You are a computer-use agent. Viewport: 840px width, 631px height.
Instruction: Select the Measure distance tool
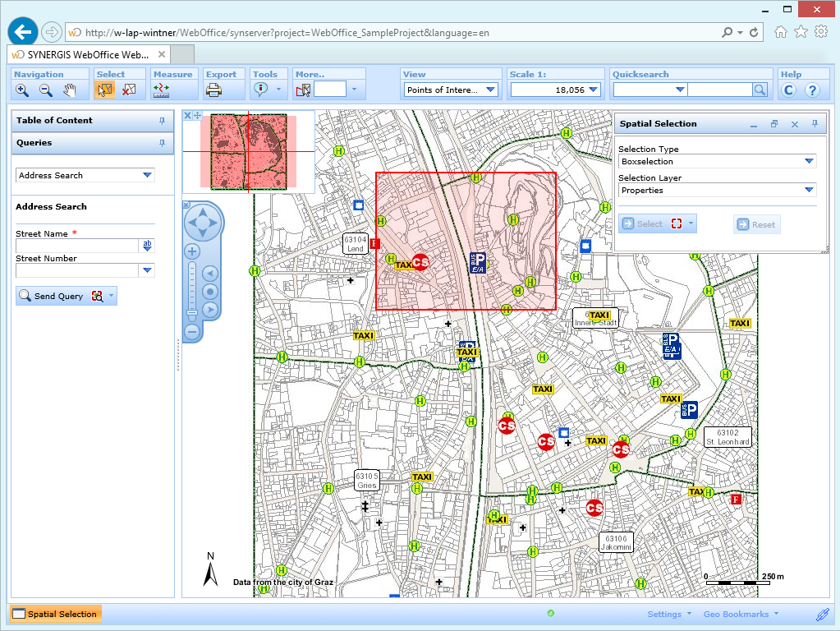pyautogui.click(x=162, y=90)
